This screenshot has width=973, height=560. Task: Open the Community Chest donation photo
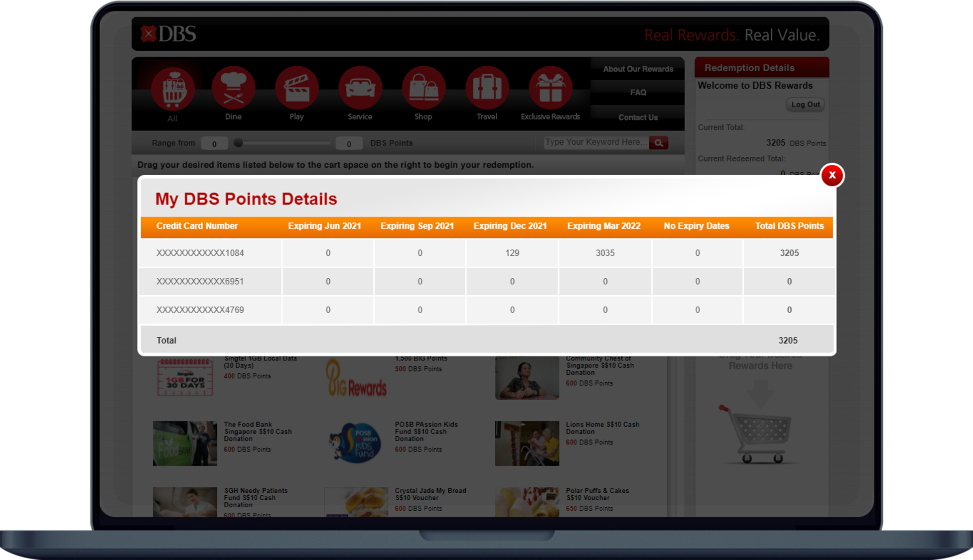[x=527, y=378]
